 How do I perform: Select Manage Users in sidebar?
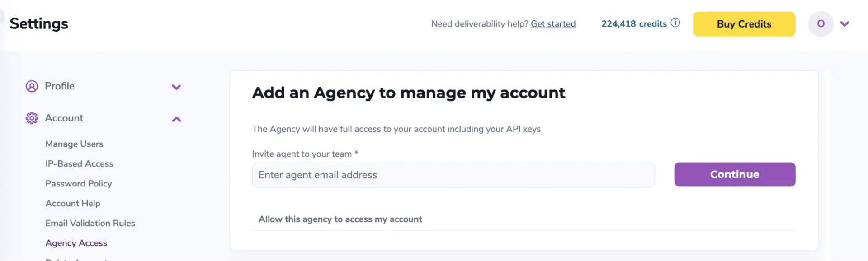tap(74, 144)
